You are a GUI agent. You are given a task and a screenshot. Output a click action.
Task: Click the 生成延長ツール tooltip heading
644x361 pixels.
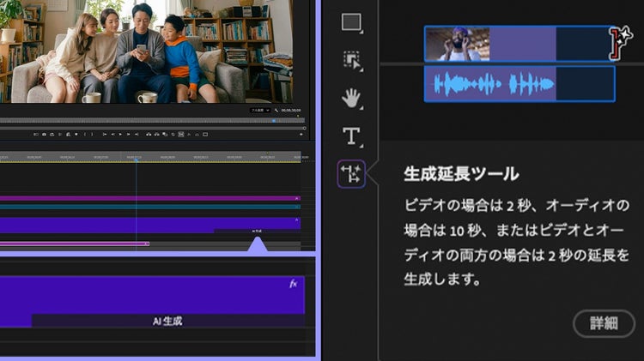click(461, 174)
